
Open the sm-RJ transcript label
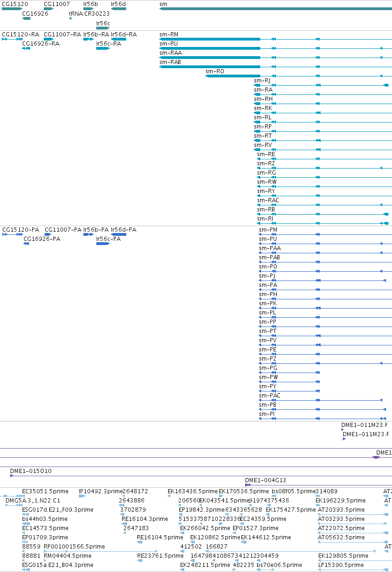262,81
